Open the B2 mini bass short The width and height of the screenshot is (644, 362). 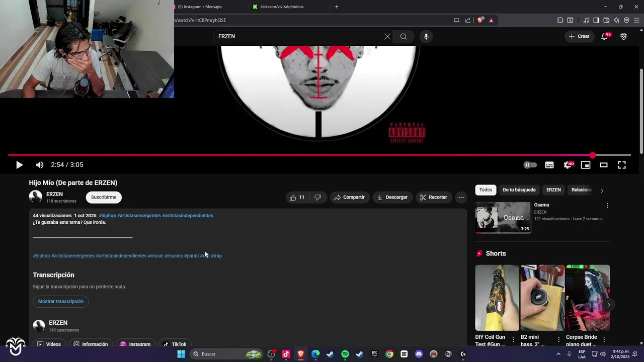542,298
